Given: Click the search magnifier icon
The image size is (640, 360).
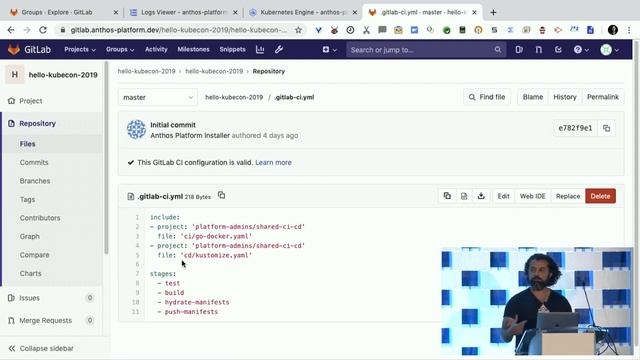Looking at the screenshot, I should (x=498, y=50).
